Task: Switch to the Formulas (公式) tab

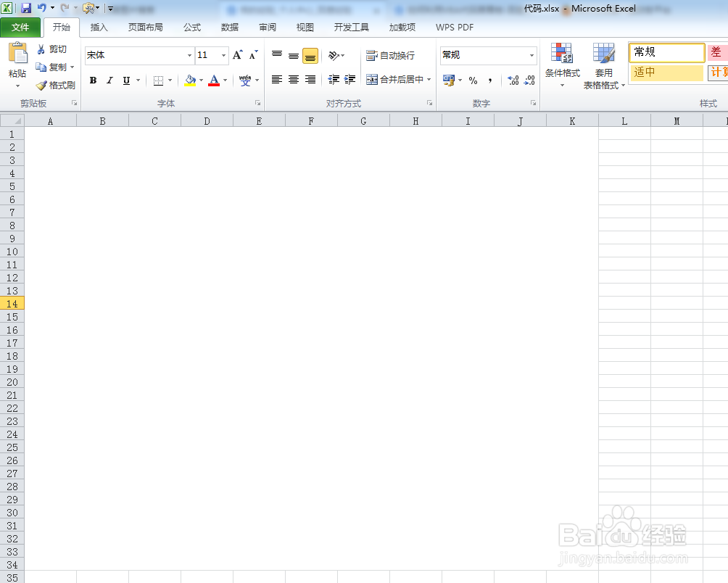Action: click(191, 28)
